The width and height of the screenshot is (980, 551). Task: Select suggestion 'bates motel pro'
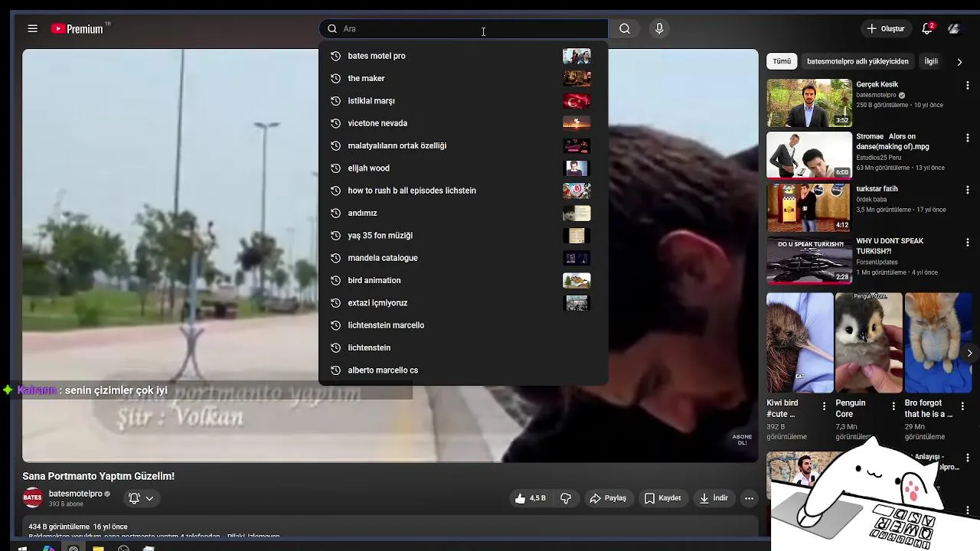point(463,56)
